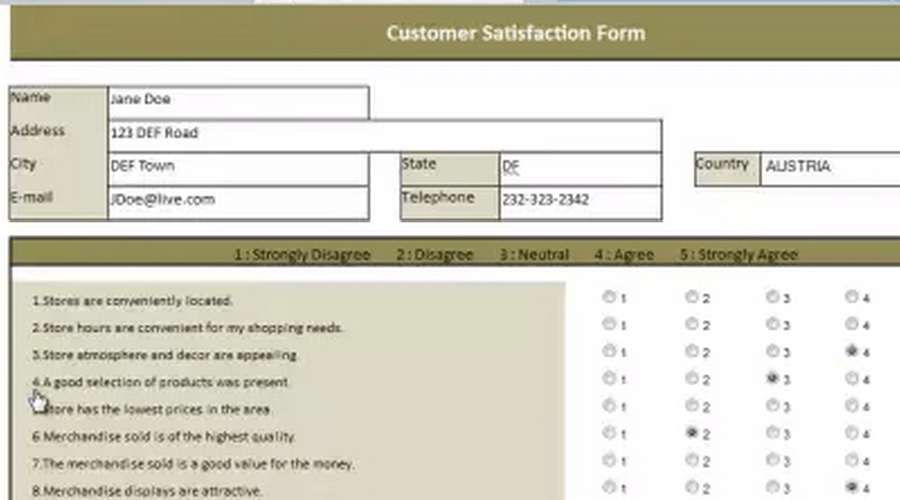This screenshot has width=900, height=500.
Task: Select rating 1 for question 1 stores conveniently located
Action: tap(608, 297)
